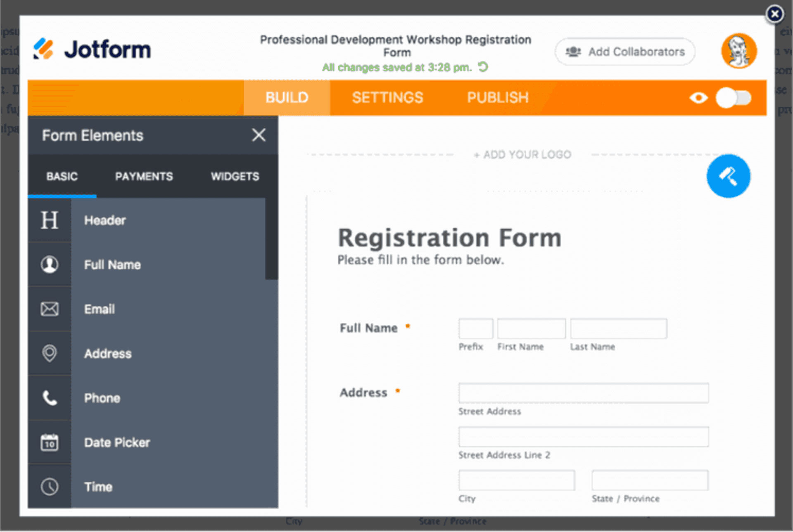Open the Publish menu
The height and width of the screenshot is (532, 793).
click(x=498, y=97)
